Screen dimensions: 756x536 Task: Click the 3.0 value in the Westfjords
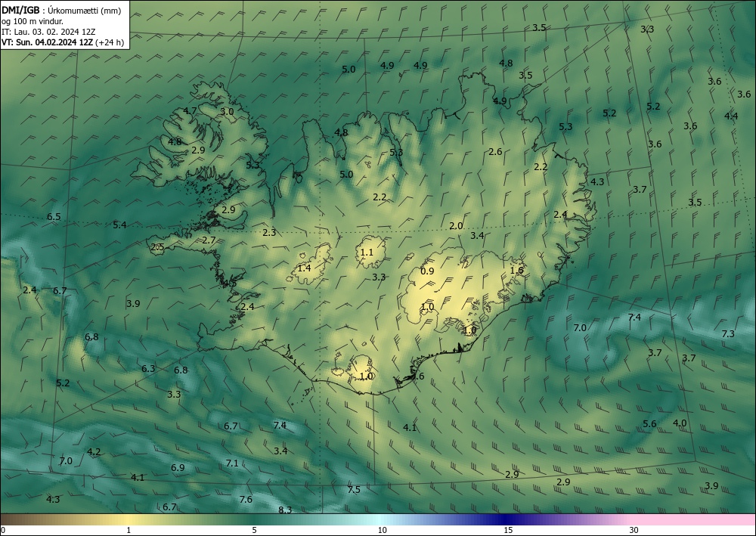pyautogui.click(x=227, y=111)
